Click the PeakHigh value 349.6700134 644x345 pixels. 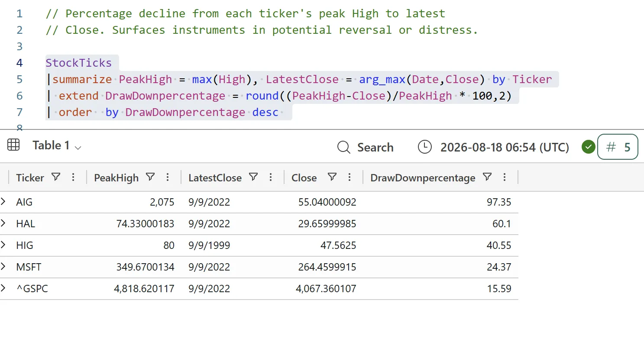(145, 267)
